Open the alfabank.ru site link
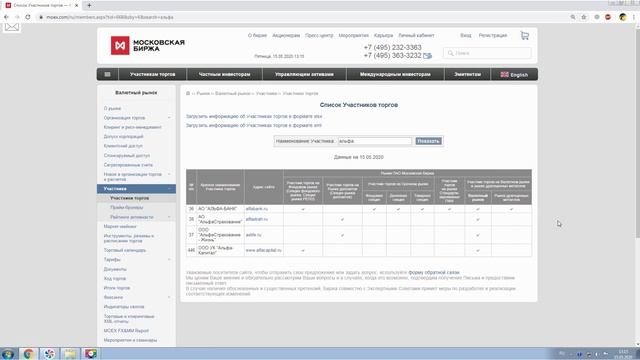The image size is (640, 360). [x=257, y=209]
